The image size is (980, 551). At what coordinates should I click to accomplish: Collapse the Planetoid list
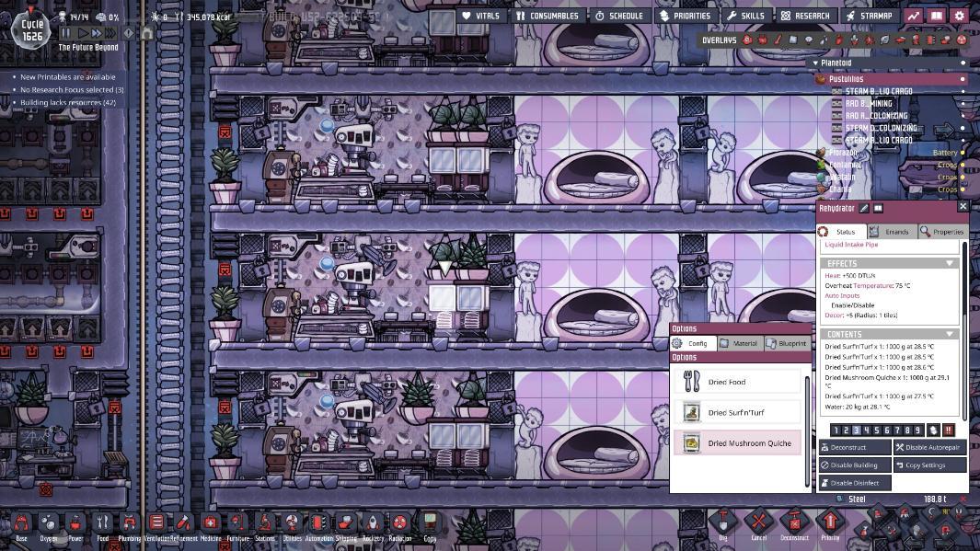coord(815,63)
